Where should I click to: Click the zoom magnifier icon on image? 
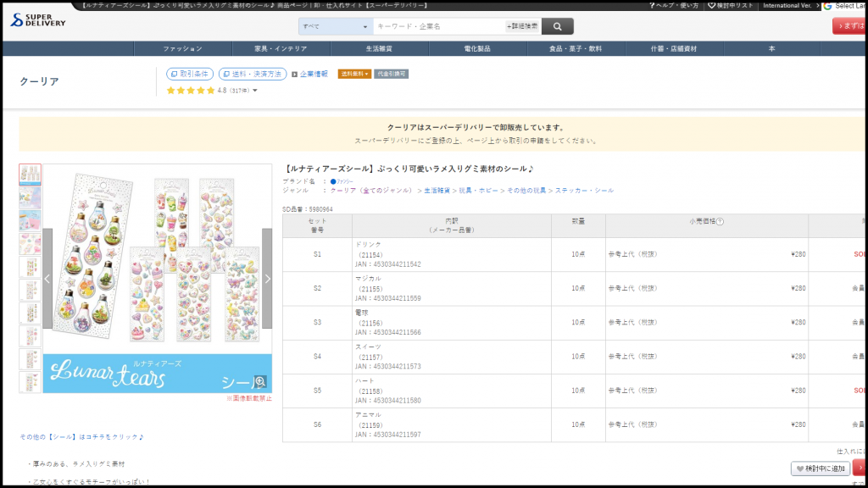point(259,382)
